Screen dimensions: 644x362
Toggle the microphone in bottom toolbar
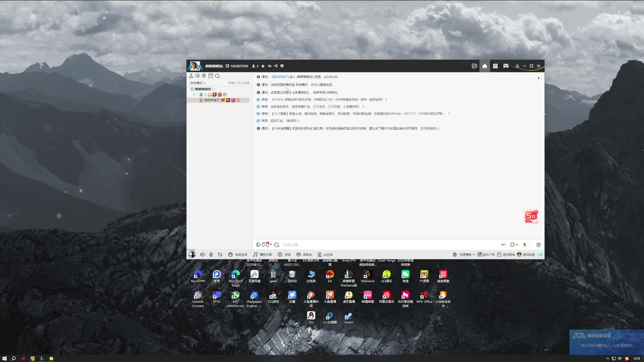[211, 255]
